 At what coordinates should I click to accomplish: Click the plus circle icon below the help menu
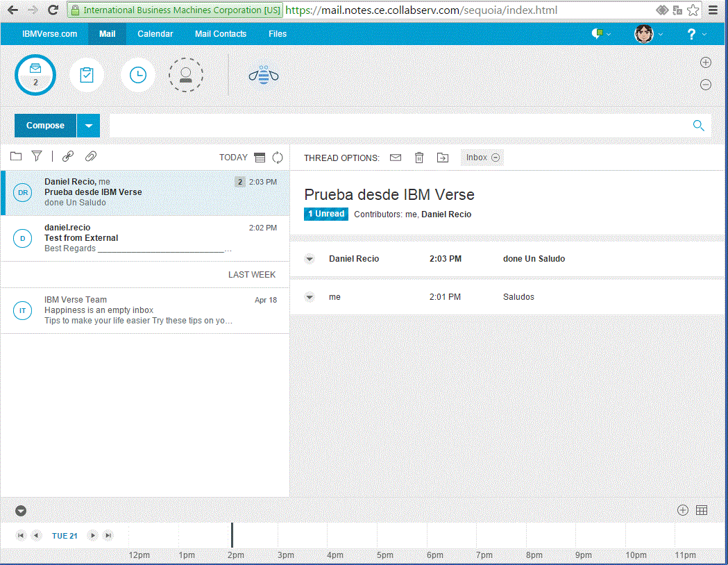pos(706,62)
